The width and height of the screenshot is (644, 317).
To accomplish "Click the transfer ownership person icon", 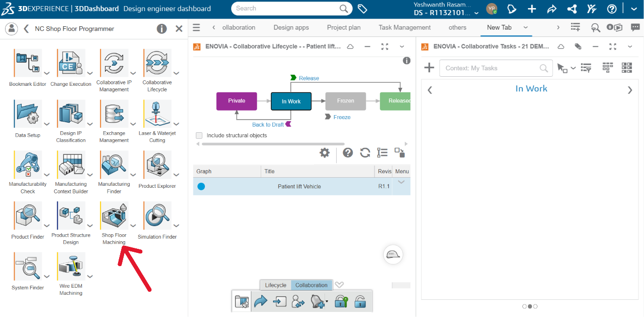I will (298, 302).
